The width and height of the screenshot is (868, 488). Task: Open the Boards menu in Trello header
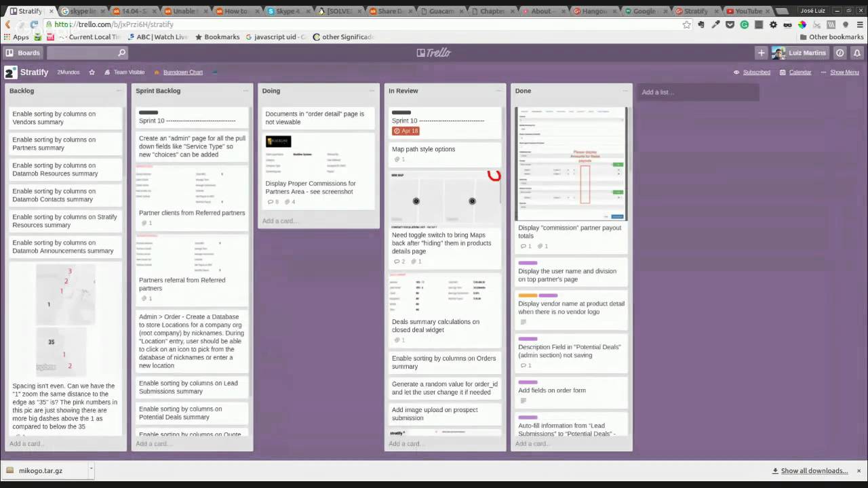pyautogui.click(x=23, y=53)
